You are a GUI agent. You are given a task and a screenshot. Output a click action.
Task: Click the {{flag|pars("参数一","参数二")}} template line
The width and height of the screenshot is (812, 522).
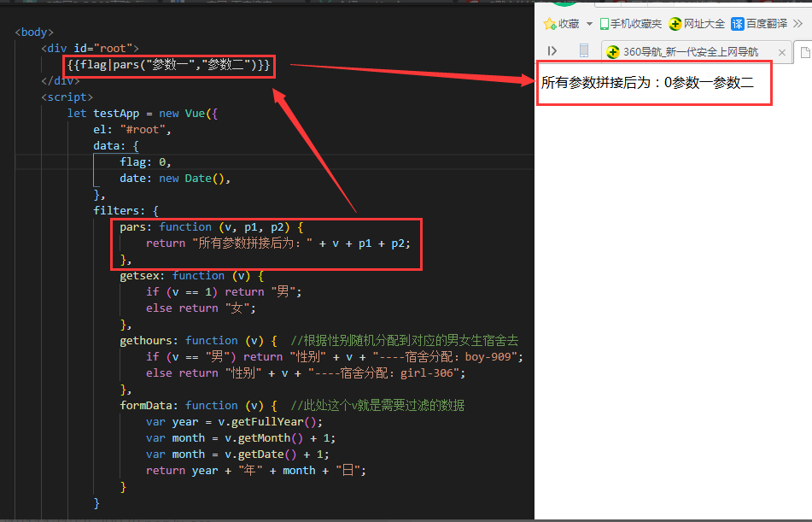[169, 64]
